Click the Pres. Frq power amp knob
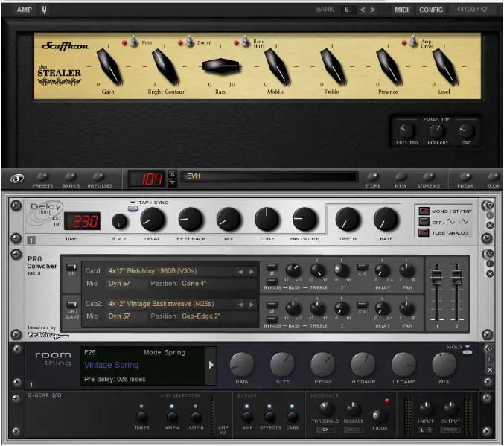 pyautogui.click(x=407, y=131)
